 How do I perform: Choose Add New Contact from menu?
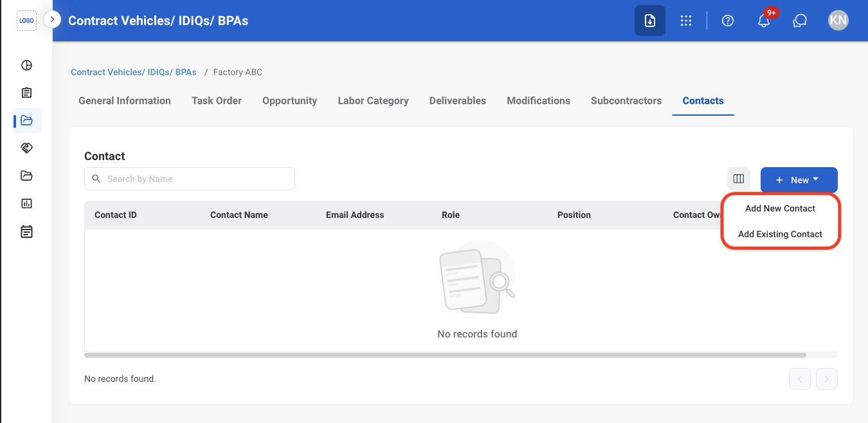[780, 208]
